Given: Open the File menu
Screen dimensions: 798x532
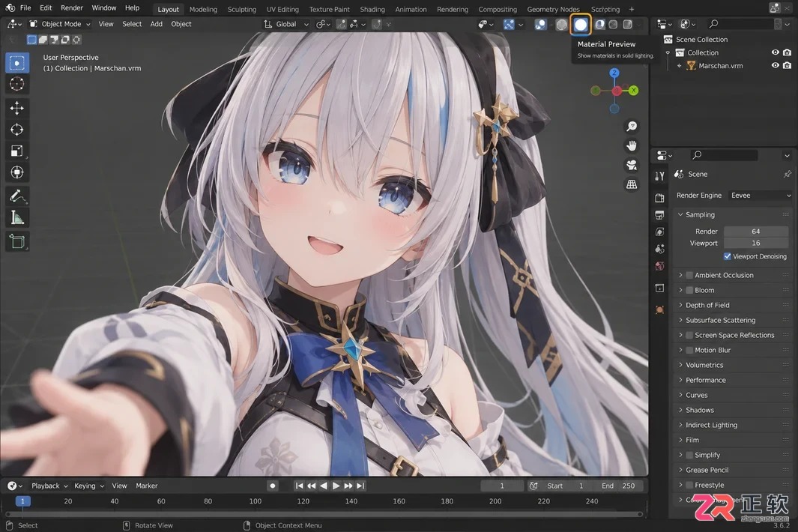Looking at the screenshot, I should tap(25, 8).
